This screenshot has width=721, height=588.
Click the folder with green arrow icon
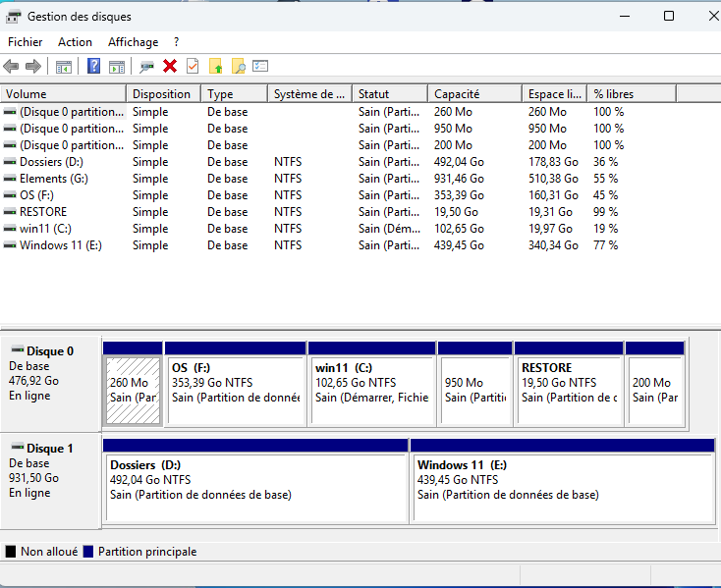215,66
